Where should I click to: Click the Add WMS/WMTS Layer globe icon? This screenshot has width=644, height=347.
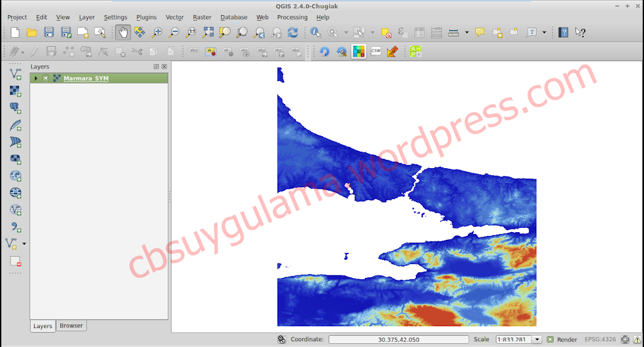coord(16,176)
